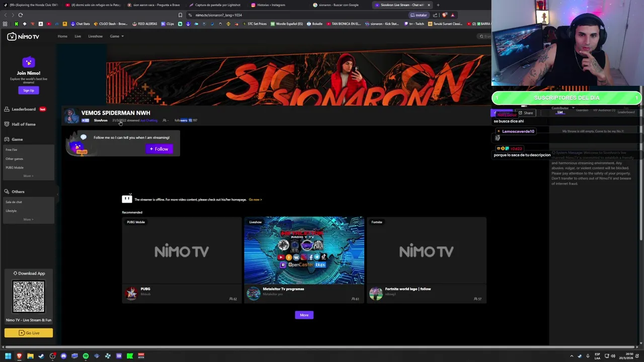The width and height of the screenshot is (644, 362).
Task: Switch to the VIP Audience tab
Action: pos(604,110)
